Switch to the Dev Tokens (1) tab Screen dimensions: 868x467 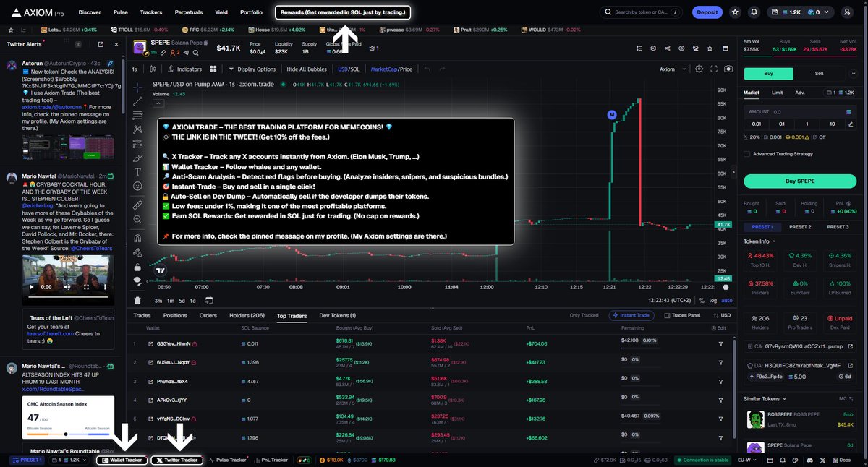[338, 315]
